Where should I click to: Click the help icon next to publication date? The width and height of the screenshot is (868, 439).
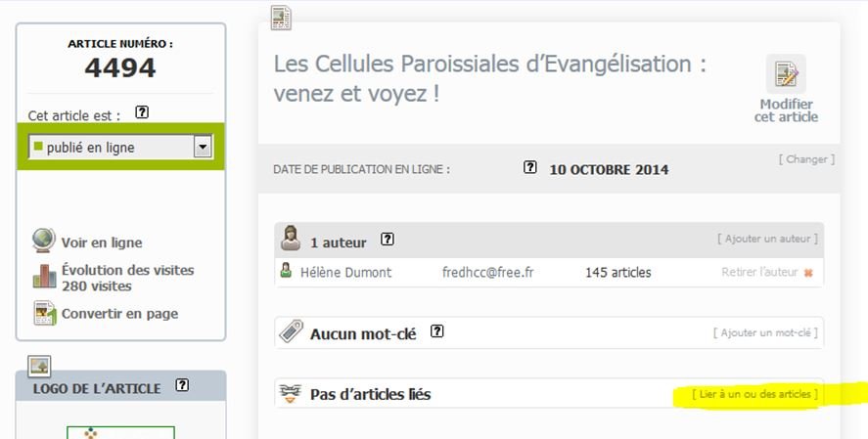tap(529, 167)
